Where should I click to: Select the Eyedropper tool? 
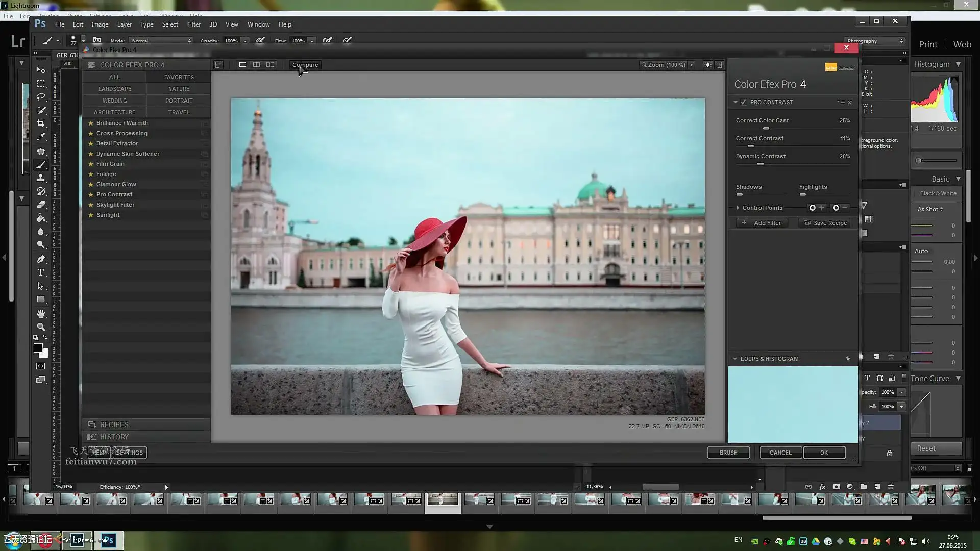tap(41, 137)
